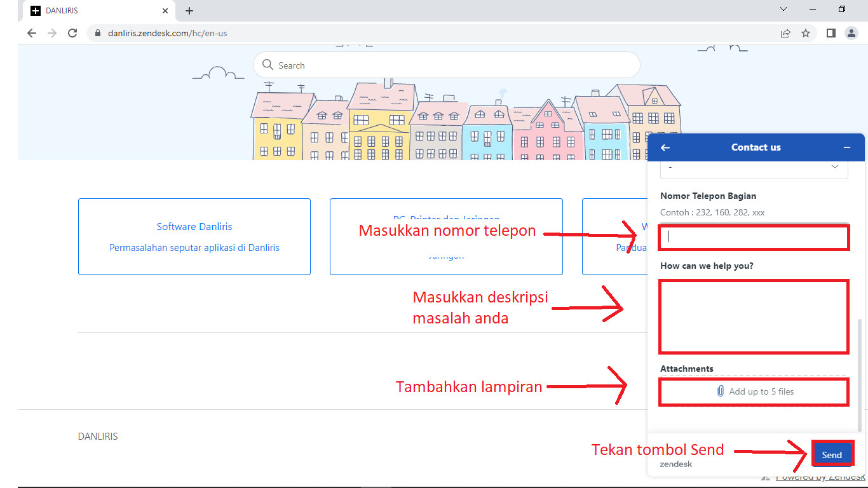
Task: Minimize the Contact us widget
Action: [x=846, y=147]
